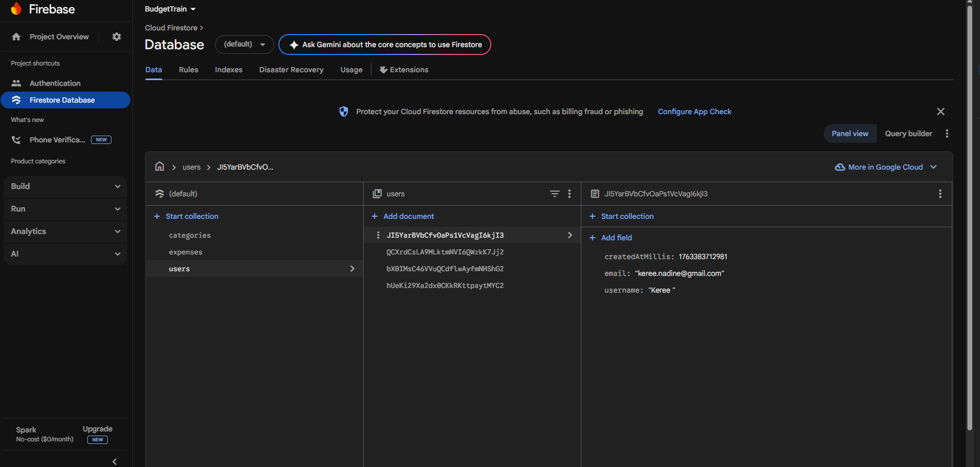Viewport: 980px width, 467px height.
Task: Click three-dot menu beside Query builder
Action: pos(947,134)
